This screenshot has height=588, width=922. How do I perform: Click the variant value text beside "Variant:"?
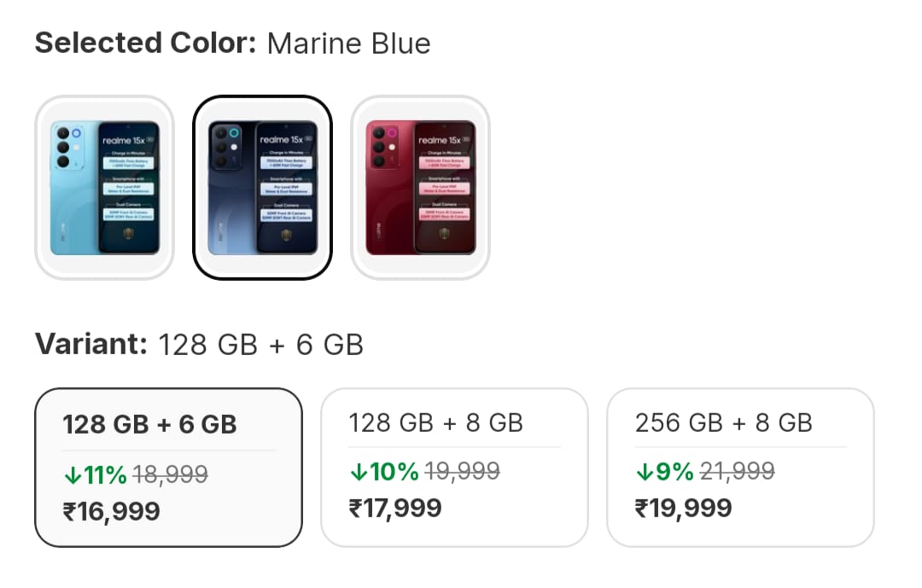[x=261, y=345]
